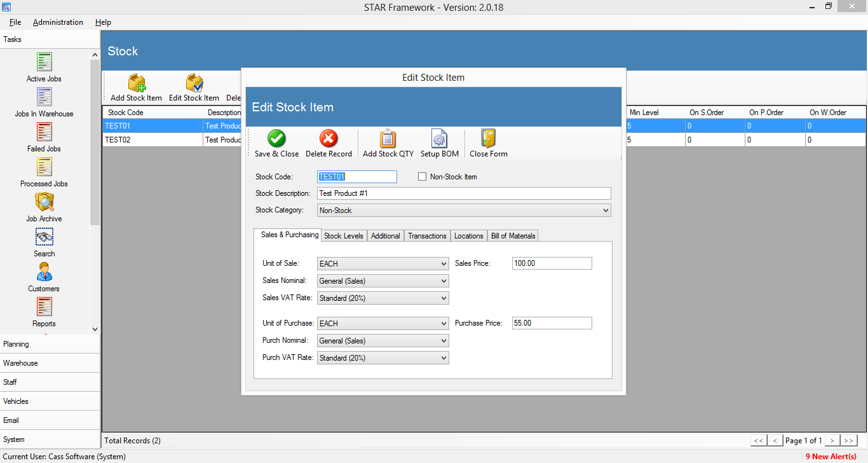Enable the Non-Stock Item checkbox

coord(422,177)
